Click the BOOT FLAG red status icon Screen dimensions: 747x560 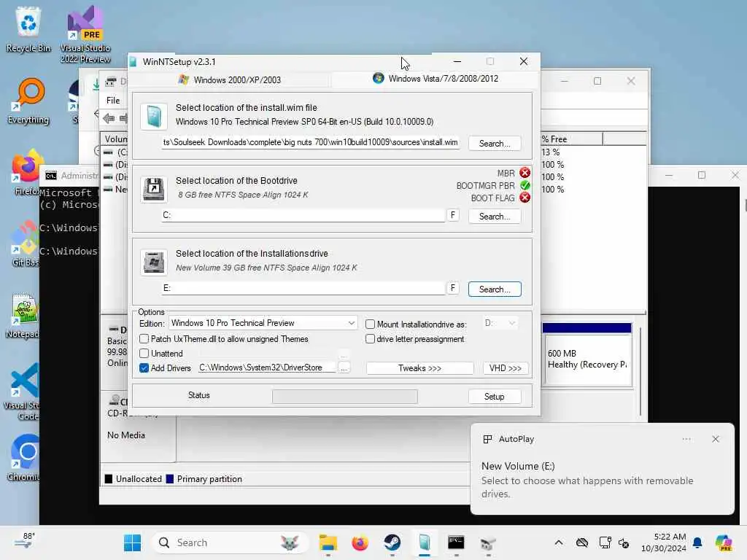[525, 198]
